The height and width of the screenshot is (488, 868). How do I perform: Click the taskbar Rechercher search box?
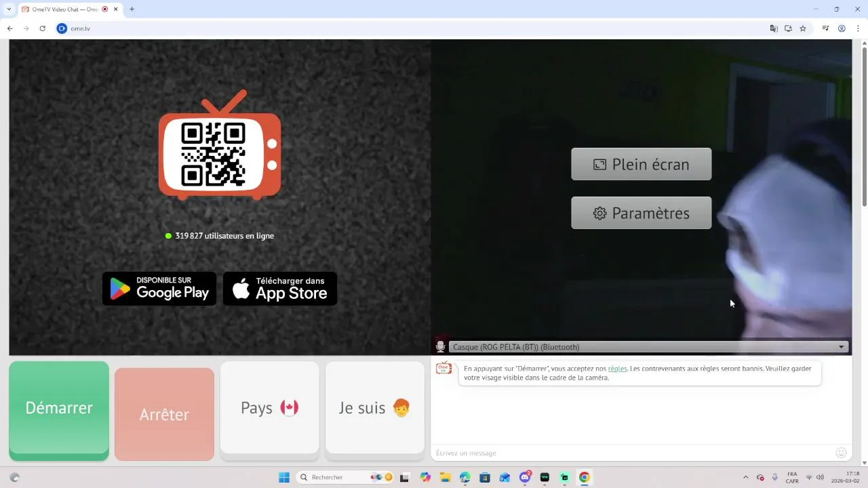[x=344, y=477]
